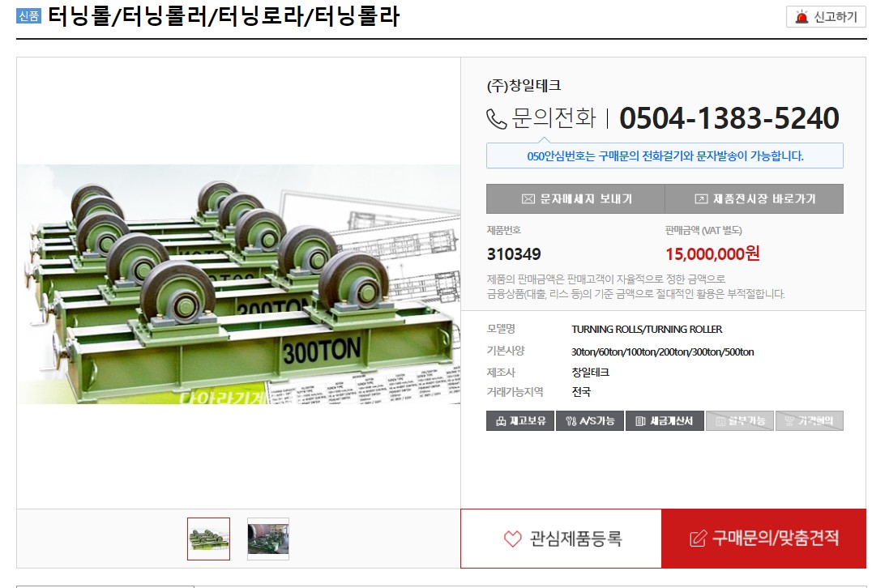Click the 세금계산서 document badge
Image resolution: width=872 pixels, height=588 pixels.
(x=665, y=420)
